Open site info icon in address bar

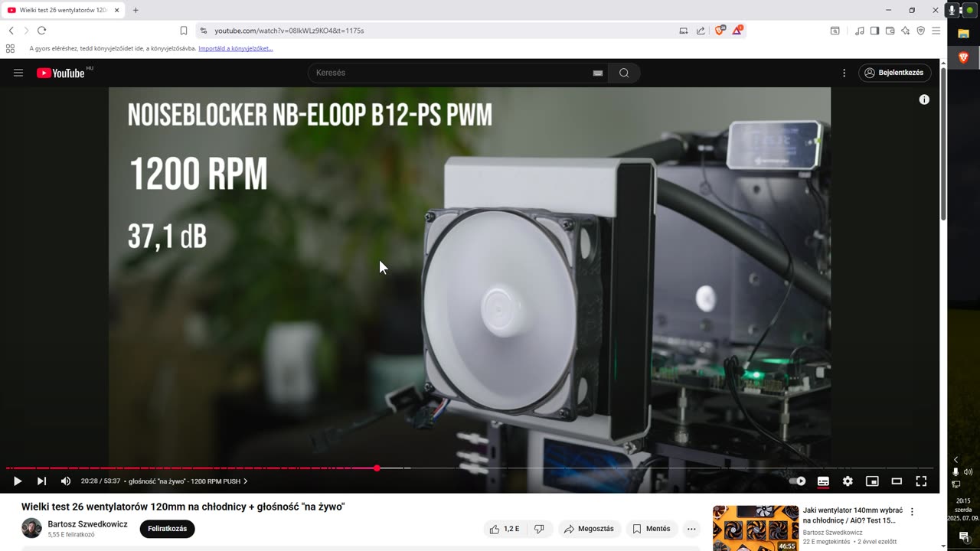click(203, 31)
